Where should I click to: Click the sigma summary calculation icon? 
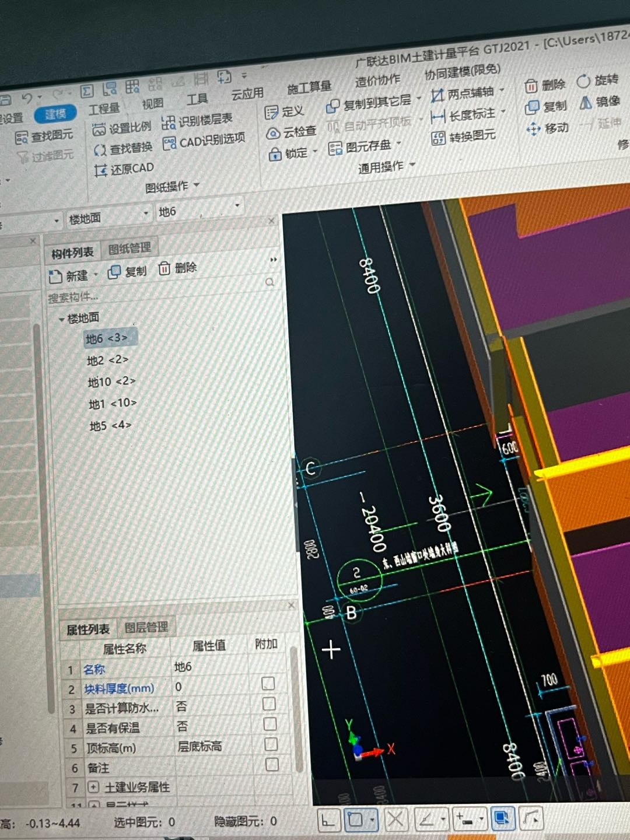[x=87, y=92]
